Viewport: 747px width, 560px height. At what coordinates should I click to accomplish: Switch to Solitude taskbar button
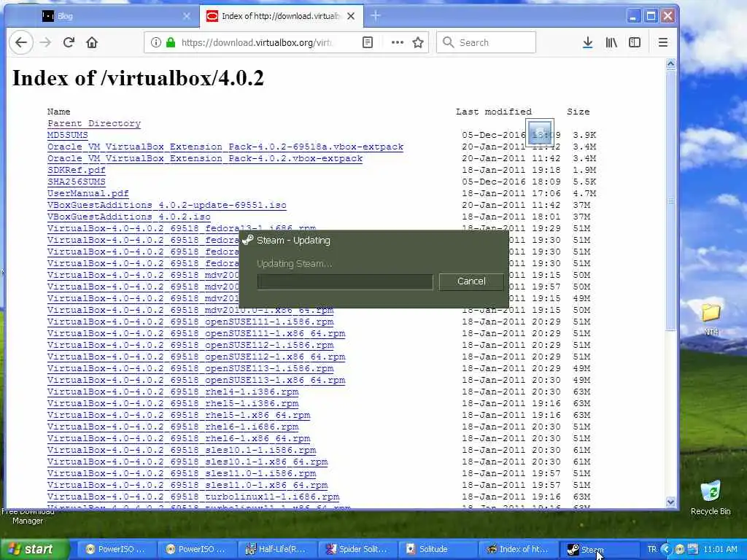pos(437,549)
